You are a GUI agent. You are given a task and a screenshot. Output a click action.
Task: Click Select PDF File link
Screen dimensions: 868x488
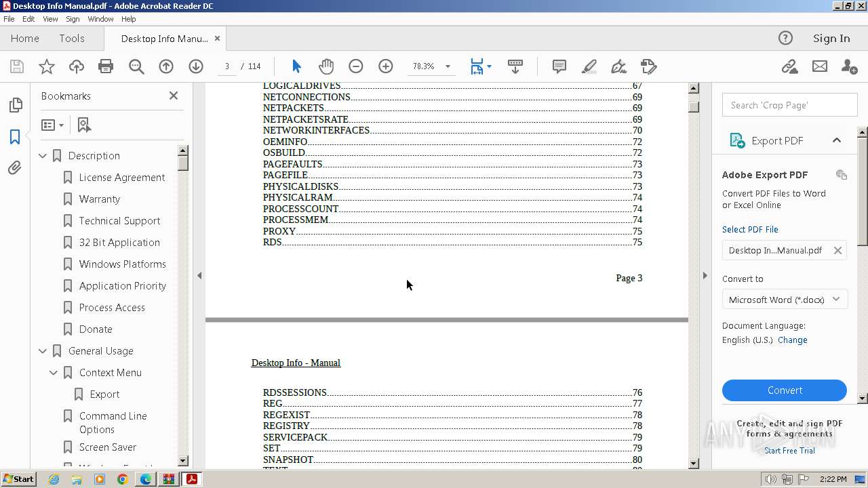pyautogui.click(x=750, y=230)
